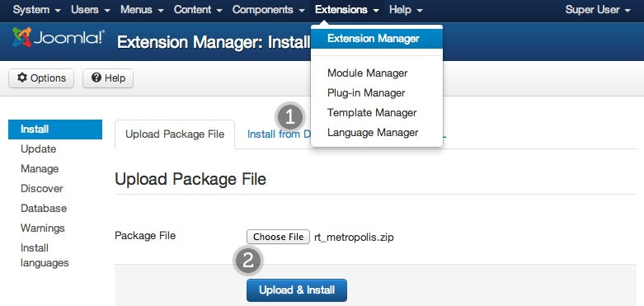Open Install languages in the sidebar
This screenshot has width=644, height=306.
click(45, 255)
